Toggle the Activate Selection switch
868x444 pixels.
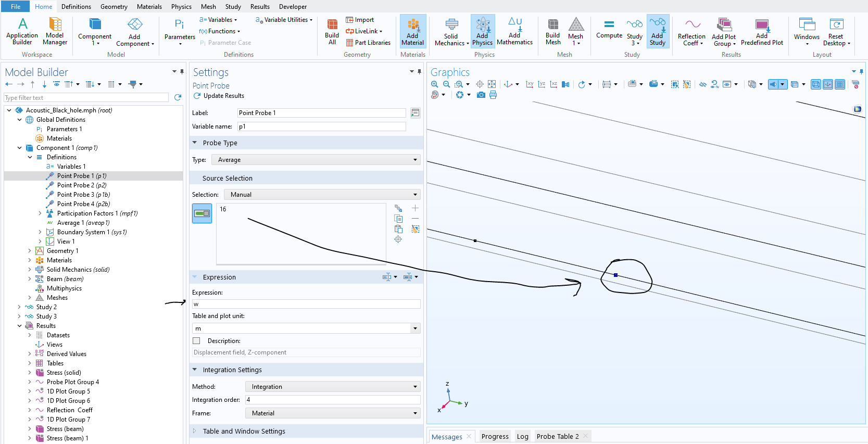click(x=202, y=213)
